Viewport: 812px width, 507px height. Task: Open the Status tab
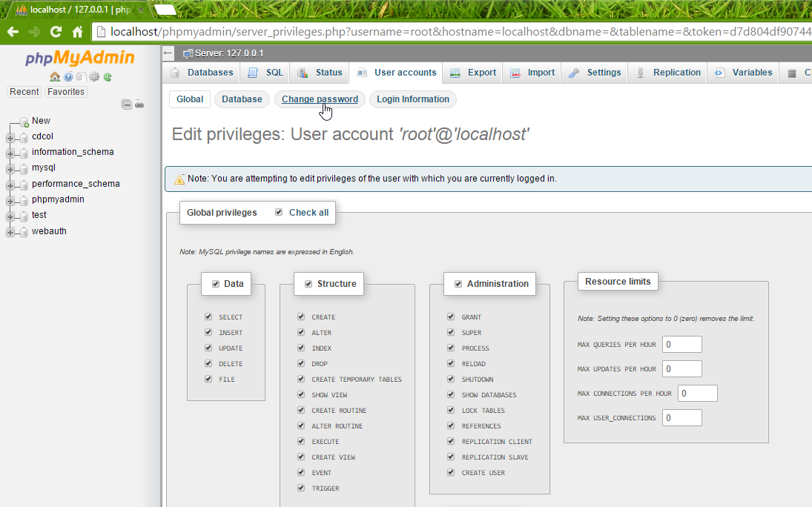[319, 73]
